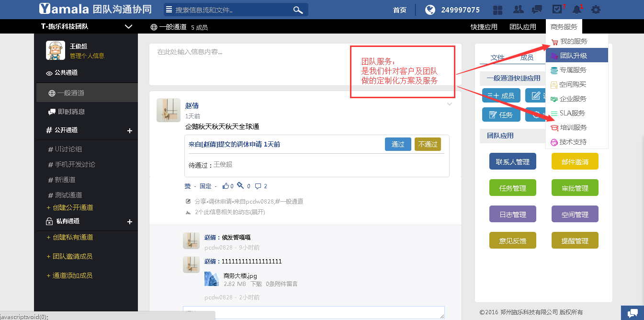
Task: Reject the request with 不通过 button
Action: 428,144
